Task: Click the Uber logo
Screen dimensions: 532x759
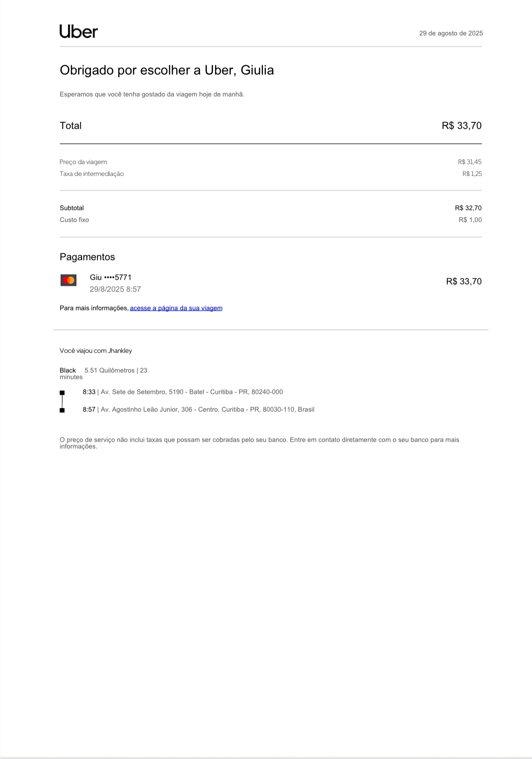Action: (x=79, y=32)
